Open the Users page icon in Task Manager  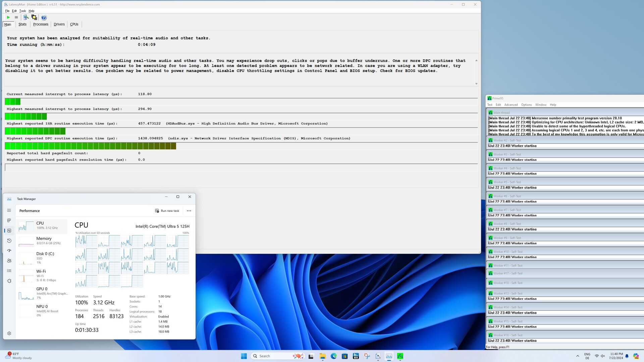(9, 261)
